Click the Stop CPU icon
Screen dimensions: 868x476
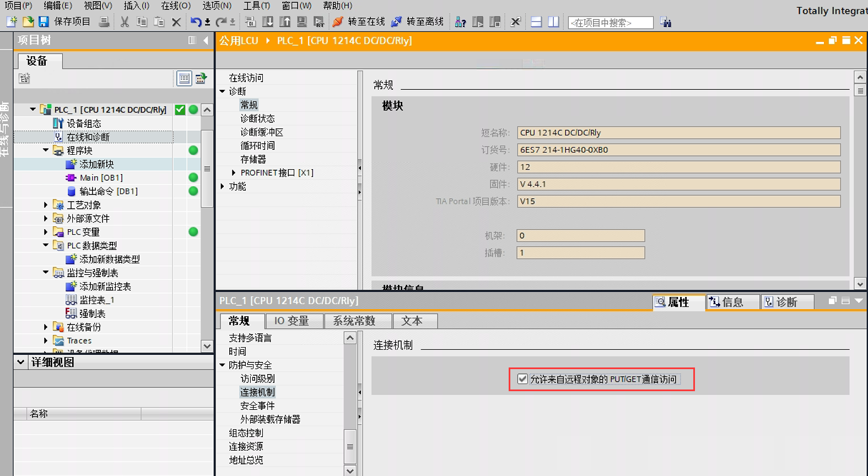point(495,22)
